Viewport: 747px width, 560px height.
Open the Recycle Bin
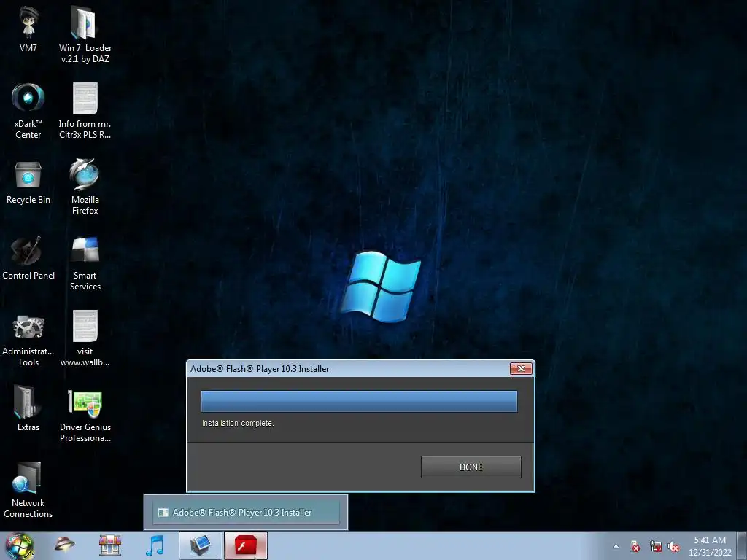coord(28,183)
